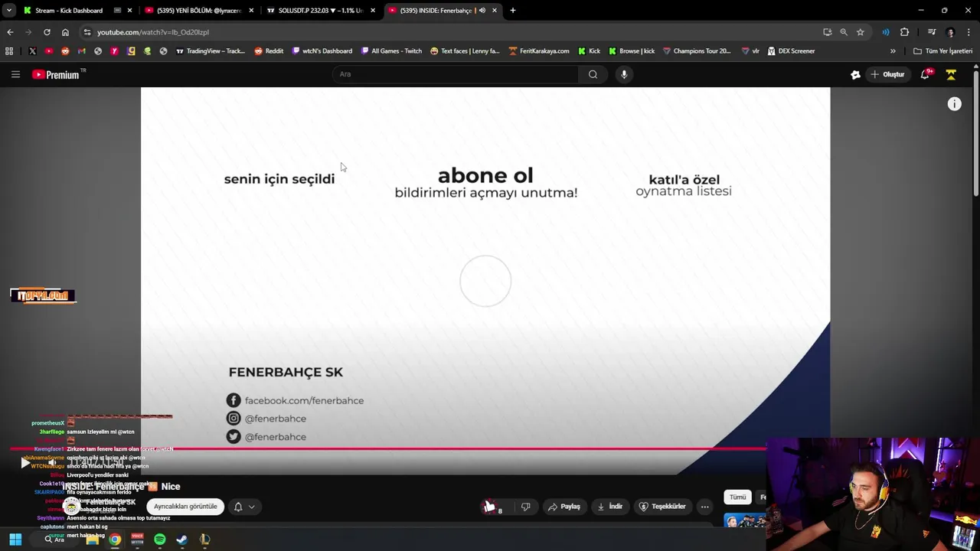Screen dimensions: 980x551
Task: Go to the browser home page
Action: pyautogui.click(x=65, y=32)
